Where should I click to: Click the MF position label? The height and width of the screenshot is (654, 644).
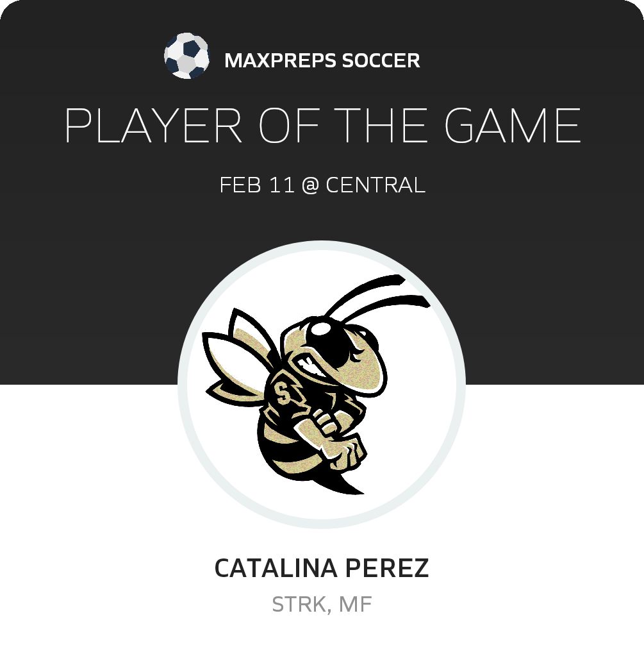coord(355,605)
